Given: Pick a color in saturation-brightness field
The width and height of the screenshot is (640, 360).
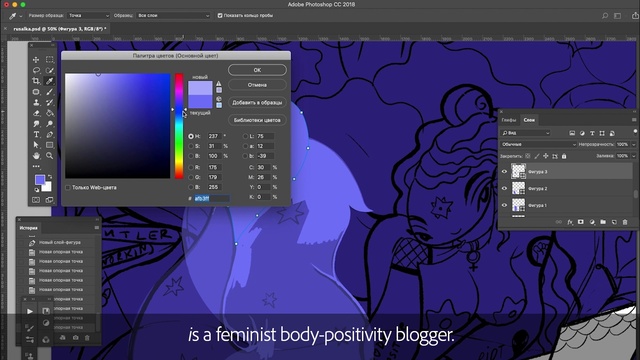Looking at the screenshot, I should (x=118, y=126).
